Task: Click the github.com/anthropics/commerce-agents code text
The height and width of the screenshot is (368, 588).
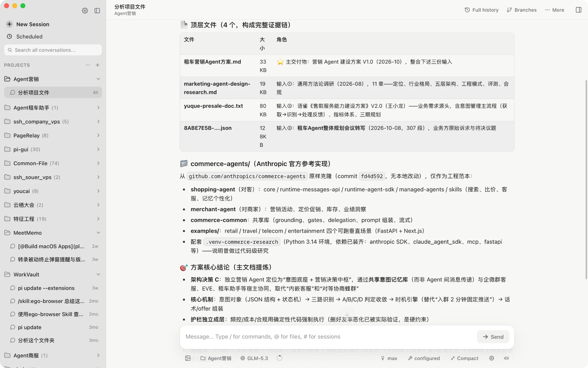Action: pos(247,176)
